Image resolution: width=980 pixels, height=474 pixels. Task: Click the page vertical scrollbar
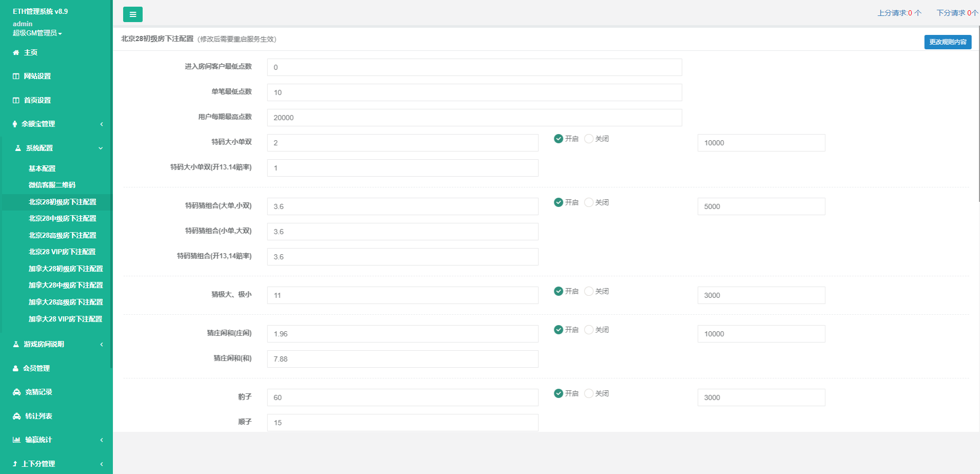pyautogui.click(x=978, y=113)
